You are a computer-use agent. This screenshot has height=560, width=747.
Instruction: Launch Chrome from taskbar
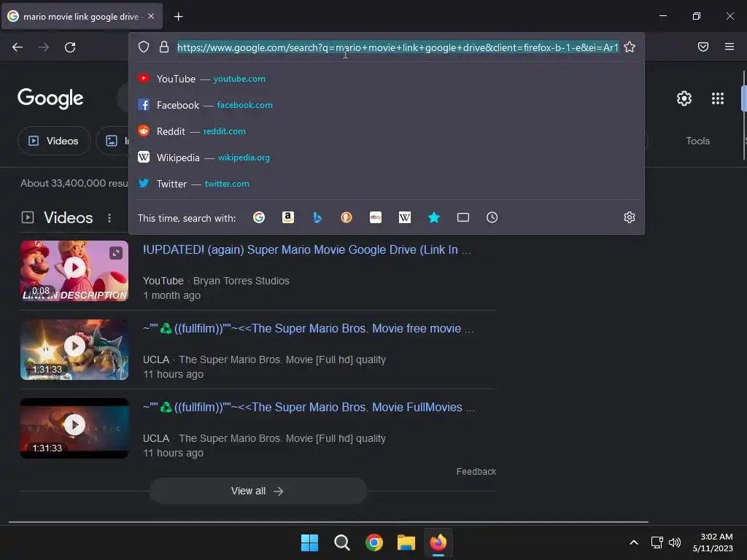[374, 542]
